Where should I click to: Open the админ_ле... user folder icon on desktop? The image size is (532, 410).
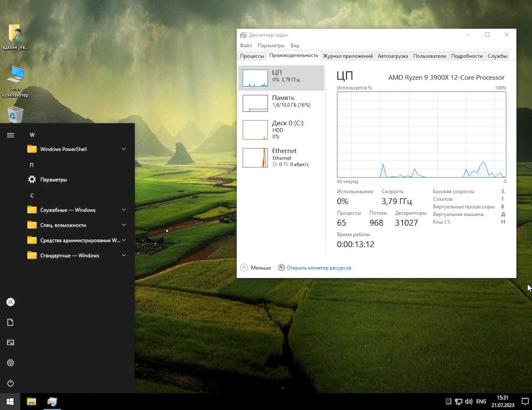(15, 37)
